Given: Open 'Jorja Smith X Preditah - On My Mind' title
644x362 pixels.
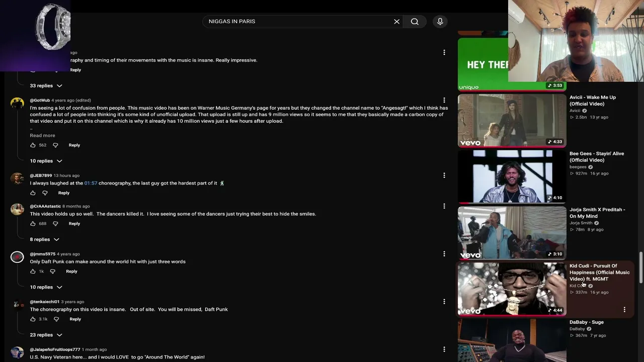Looking at the screenshot, I should pyautogui.click(x=597, y=213).
